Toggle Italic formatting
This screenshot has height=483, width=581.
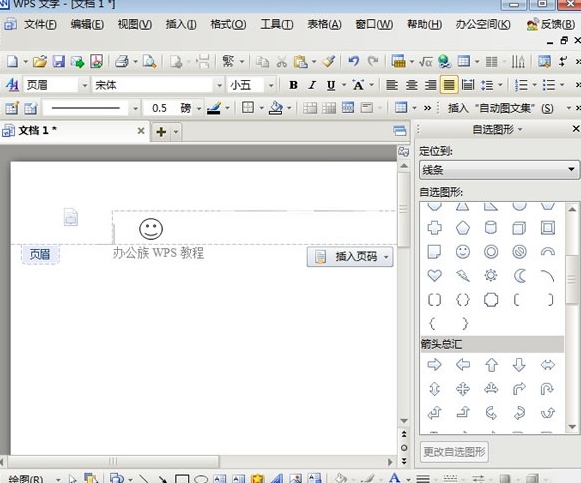pos(312,85)
